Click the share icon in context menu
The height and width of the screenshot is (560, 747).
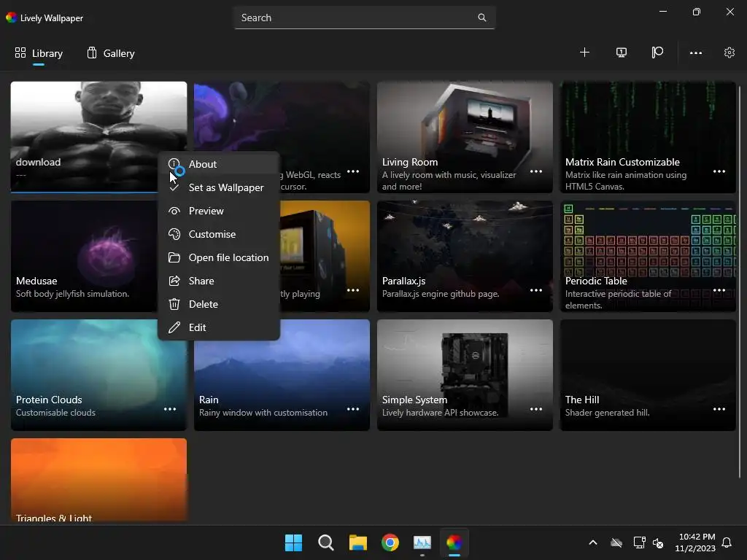point(174,281)
